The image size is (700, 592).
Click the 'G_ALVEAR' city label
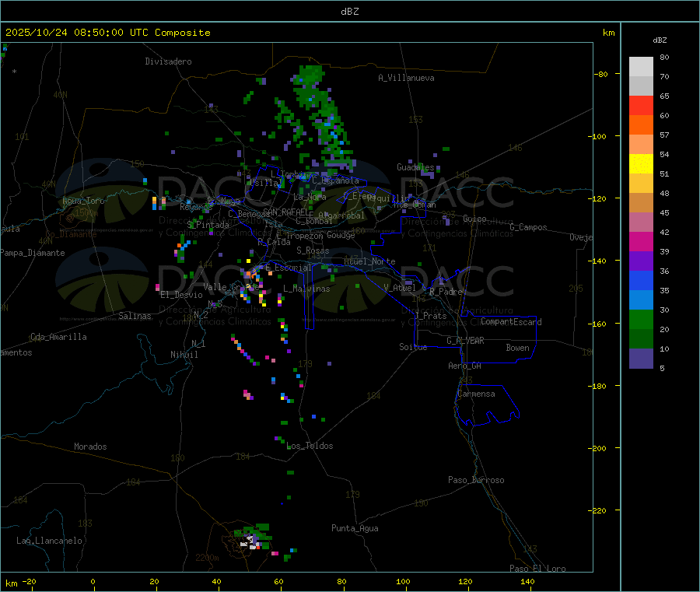tap(465, 341)
